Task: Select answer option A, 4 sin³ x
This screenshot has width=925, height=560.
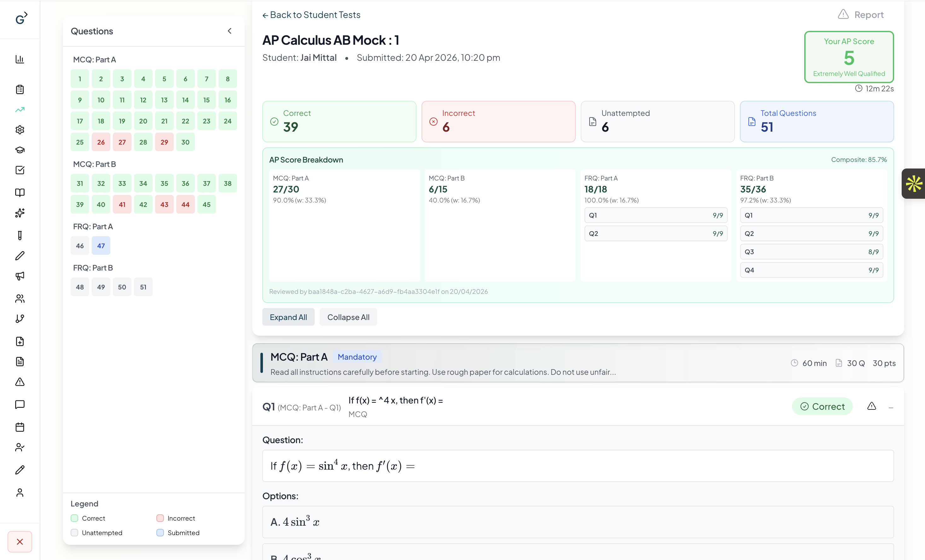Action: (x=578, y=522)
